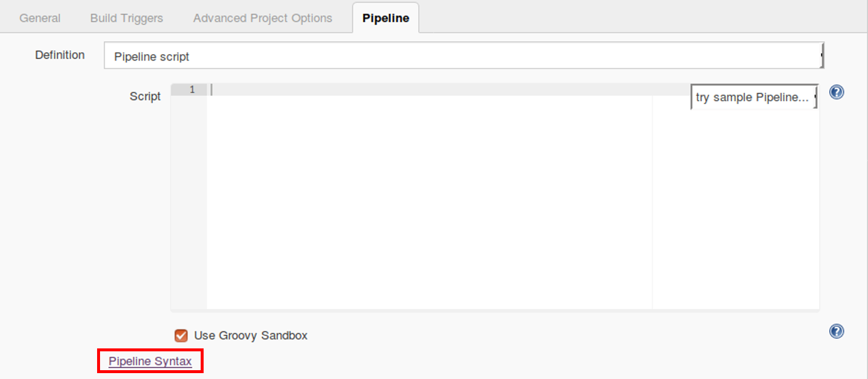Click the Use Groovy Sandbox label text
Viewport: 868px width, 379px height.
[251, 335]
